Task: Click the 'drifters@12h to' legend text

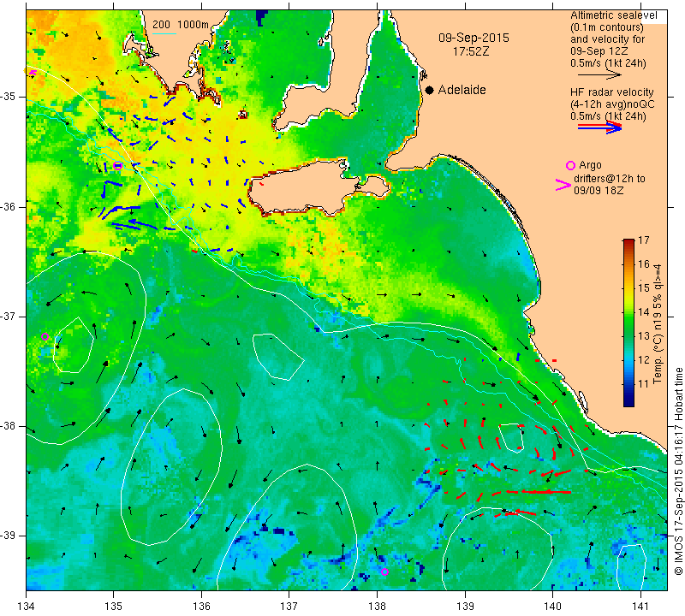Action: (x=609, y=179)
